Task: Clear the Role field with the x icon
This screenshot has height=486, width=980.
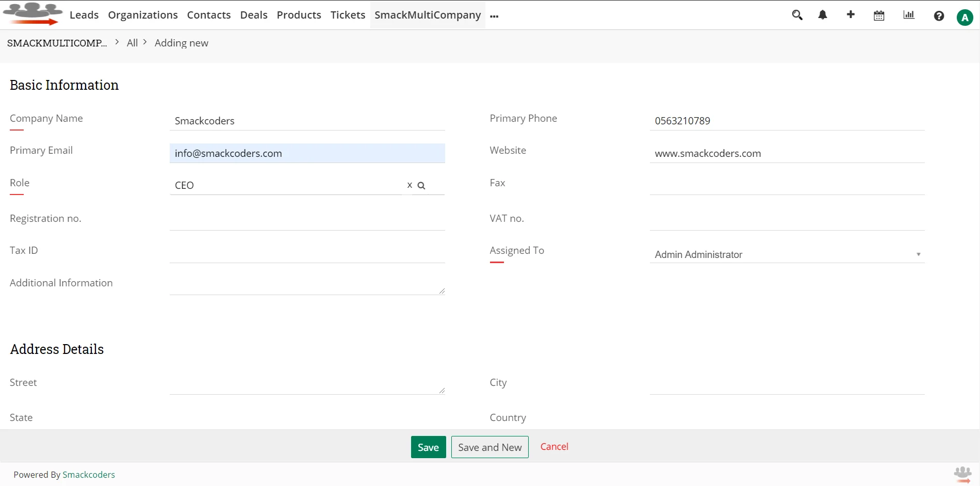Action: pos(410,185)
